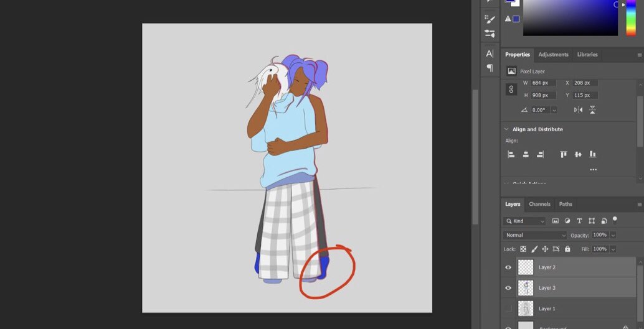Open more align options ellipsis
Viewport: 644px width, 329px height.
(x=593, y=169)
